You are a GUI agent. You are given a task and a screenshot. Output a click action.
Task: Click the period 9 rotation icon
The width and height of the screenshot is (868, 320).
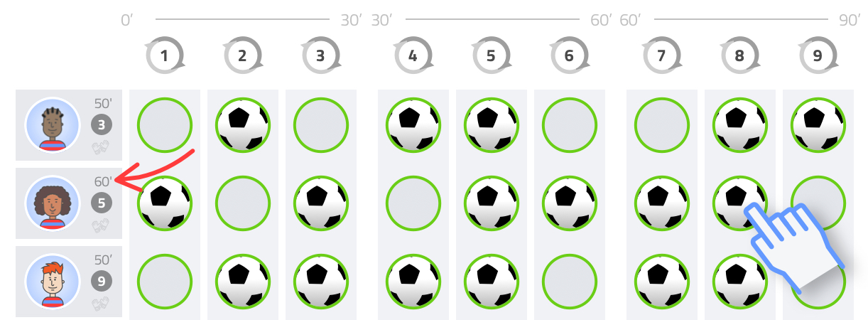818,55
